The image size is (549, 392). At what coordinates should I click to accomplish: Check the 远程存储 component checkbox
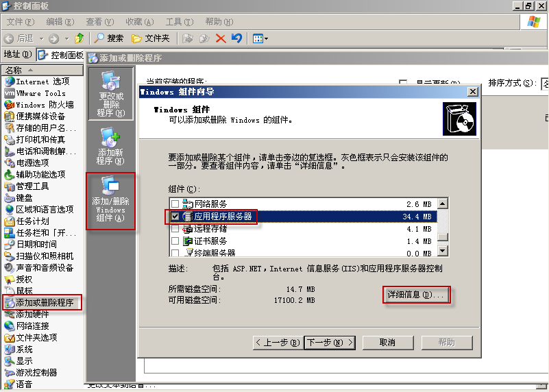click(x=175, y=228)
